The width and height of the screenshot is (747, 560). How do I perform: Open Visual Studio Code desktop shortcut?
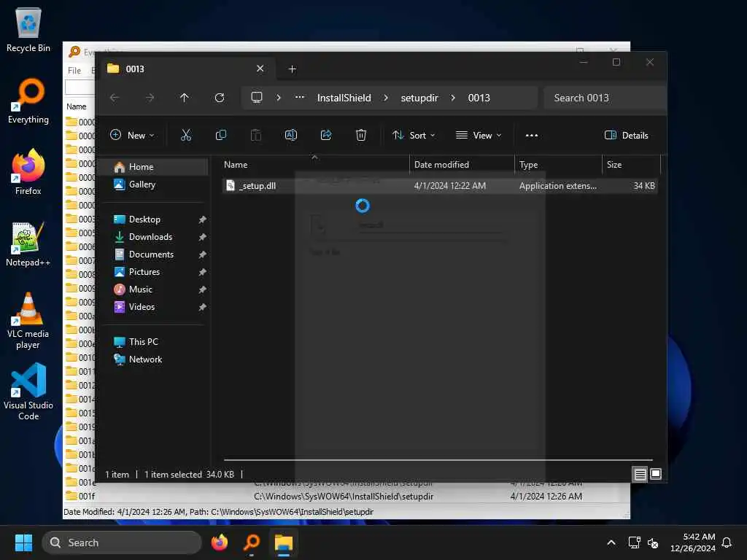tap(28, 392)
